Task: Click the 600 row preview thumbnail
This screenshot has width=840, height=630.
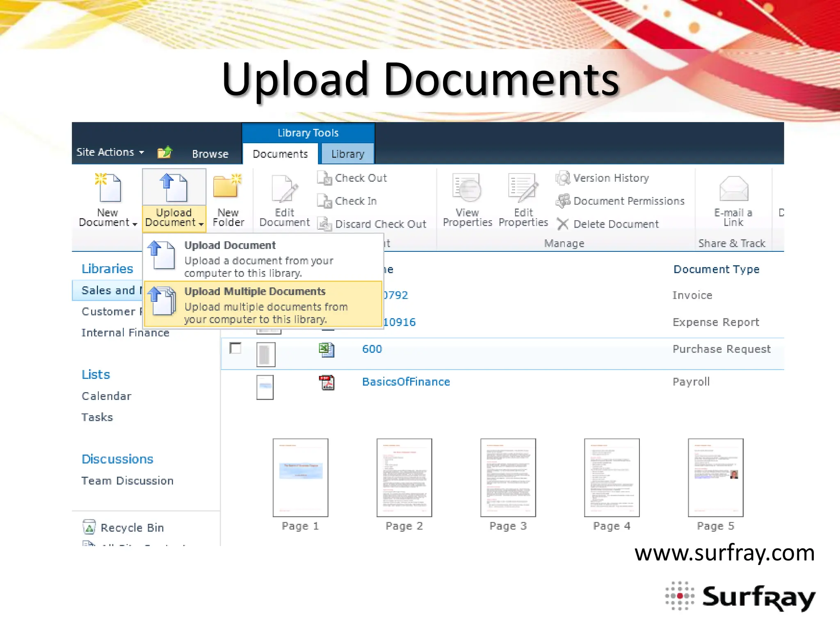Action: tap(266, 354)
